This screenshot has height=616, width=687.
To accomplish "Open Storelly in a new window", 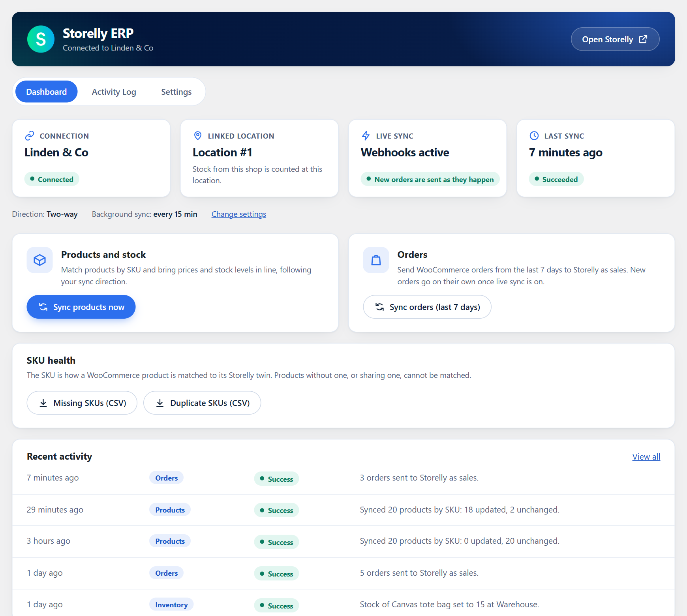I will point(615,39).
